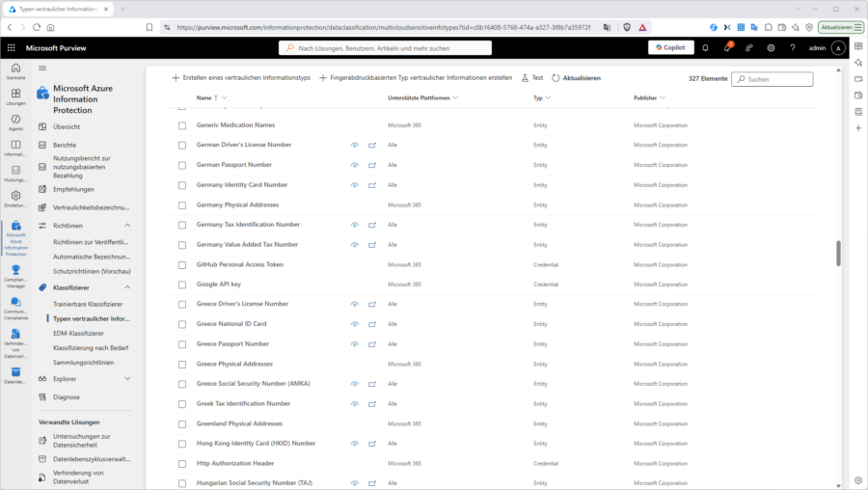Click the vertical scrollbar thumb
This screenshot has height=490, width=868.
(x=838, y=253)
